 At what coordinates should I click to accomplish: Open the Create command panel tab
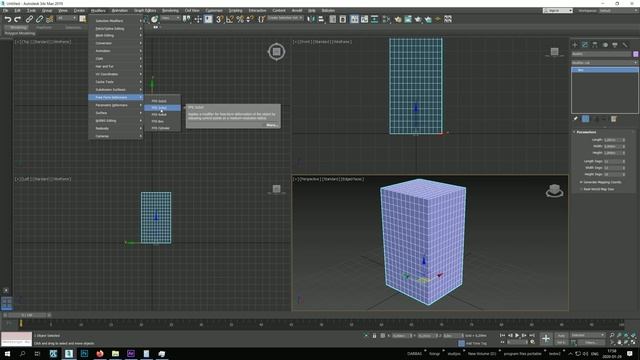tap(575, 44)
